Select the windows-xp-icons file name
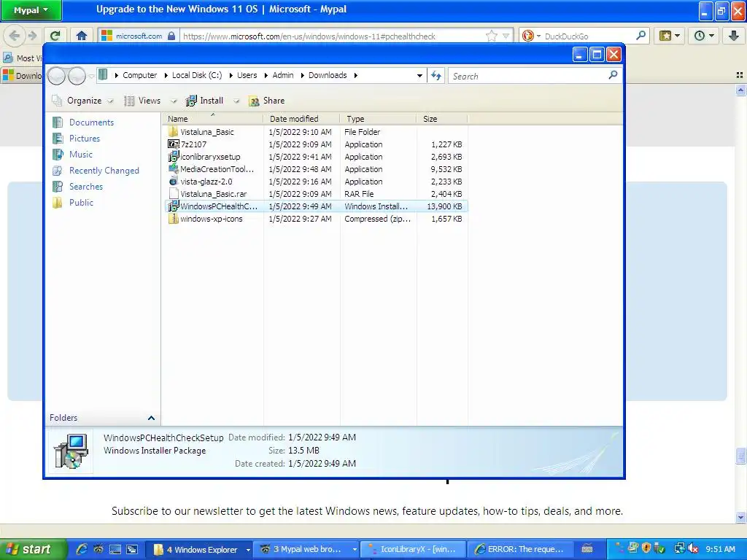747x560 pixels. tap(211, 219)
